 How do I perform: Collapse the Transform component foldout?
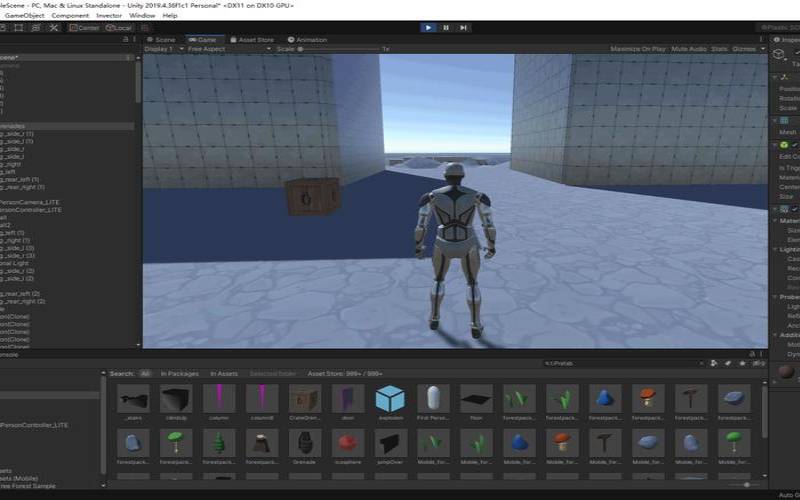776,77
